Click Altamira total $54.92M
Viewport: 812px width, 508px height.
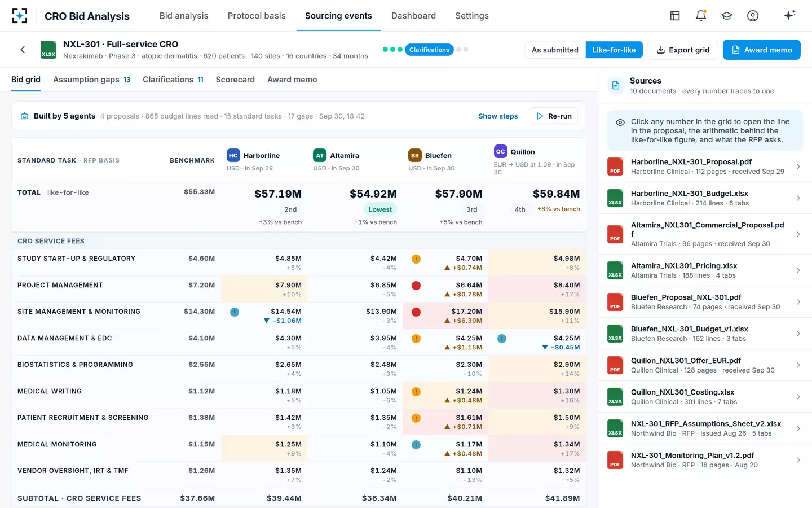pyautogui.click(x=373, y=194)
